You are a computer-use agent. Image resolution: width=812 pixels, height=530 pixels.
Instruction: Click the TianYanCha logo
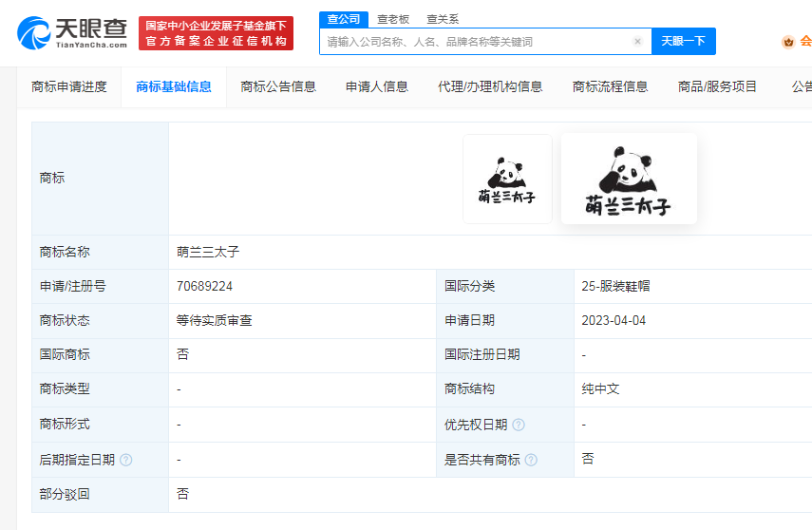point(72,32)
